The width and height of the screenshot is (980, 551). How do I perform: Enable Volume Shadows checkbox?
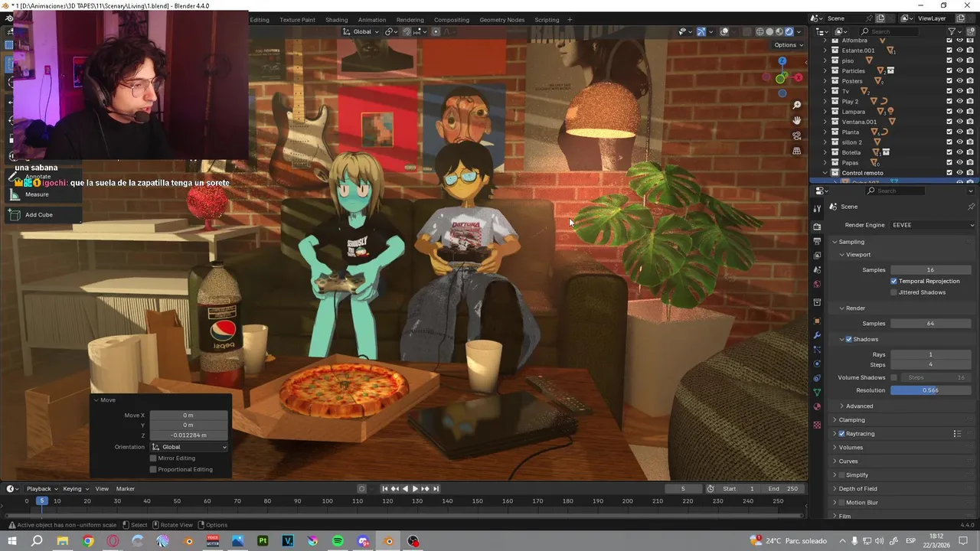point(893,377)
